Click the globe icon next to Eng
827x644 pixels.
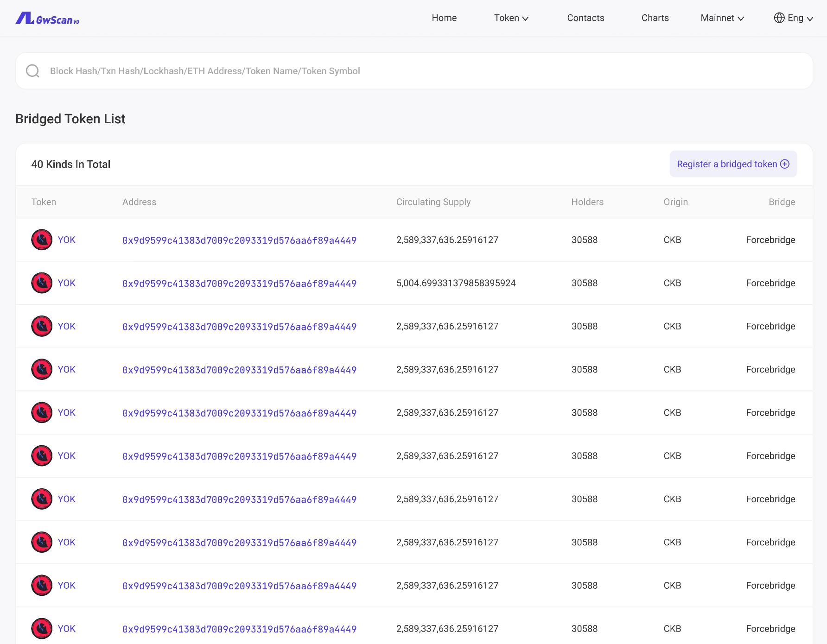pyautogui.click(x=779, y=18)
